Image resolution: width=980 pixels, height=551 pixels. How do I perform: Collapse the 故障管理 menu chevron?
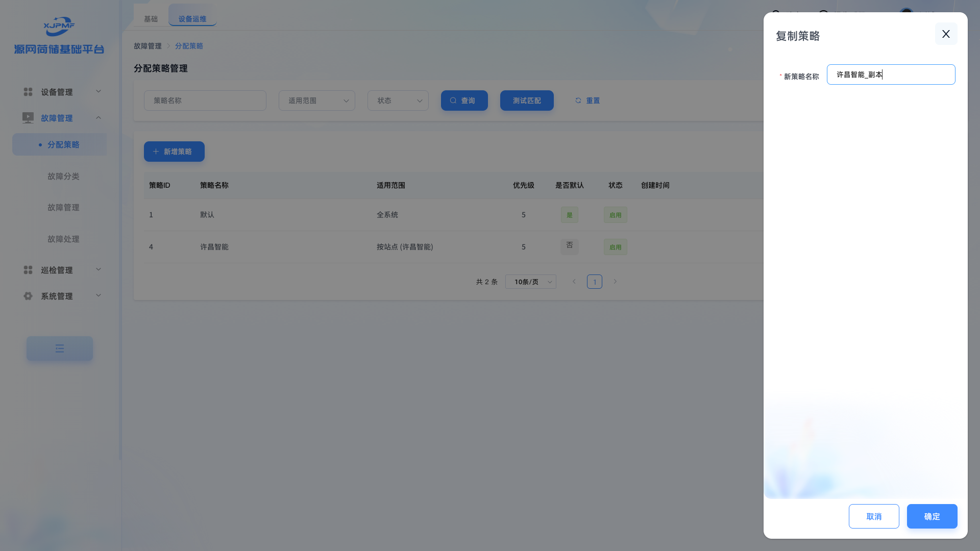click(99, 118)
